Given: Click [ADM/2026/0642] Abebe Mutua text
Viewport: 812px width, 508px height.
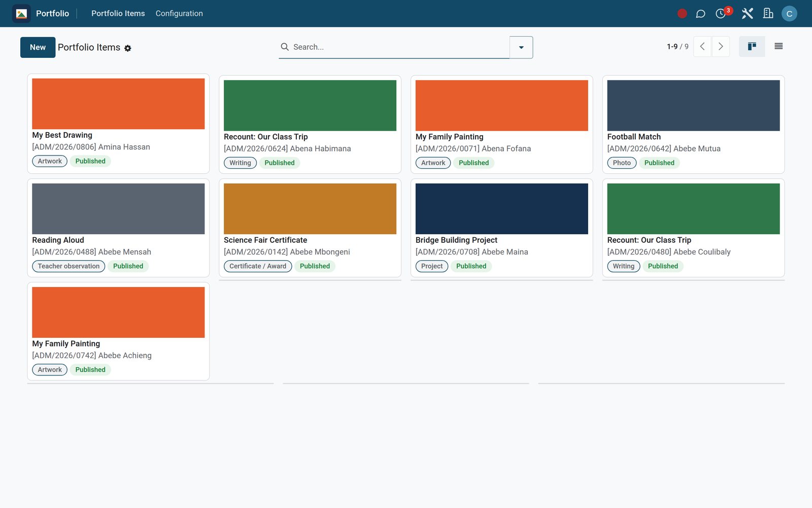Looking at the screenshot, I should 664,149.
